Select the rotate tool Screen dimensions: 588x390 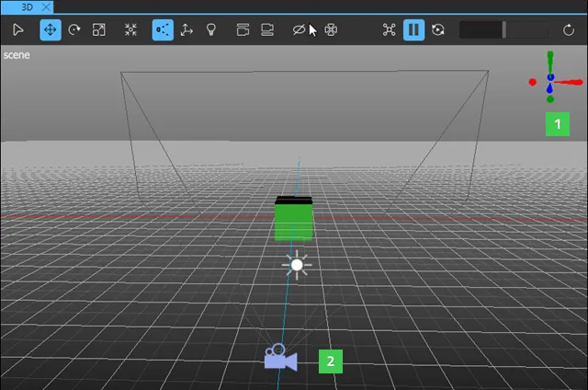coord(74,29)
